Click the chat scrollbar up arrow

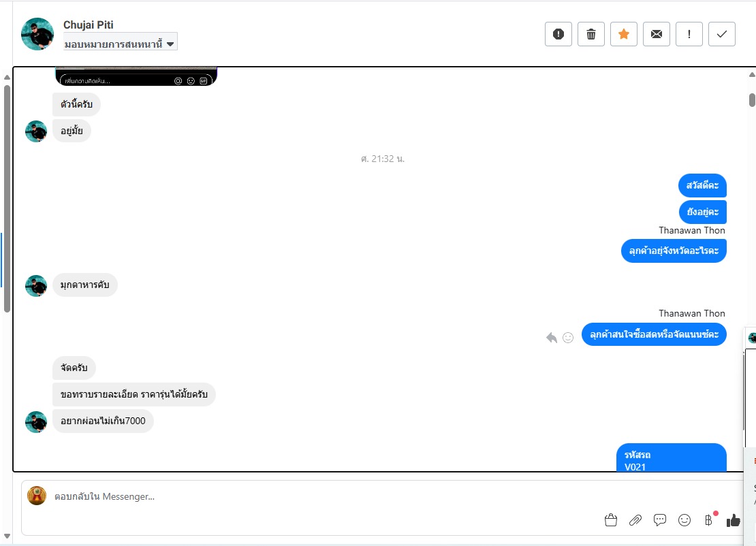point(752,75)
